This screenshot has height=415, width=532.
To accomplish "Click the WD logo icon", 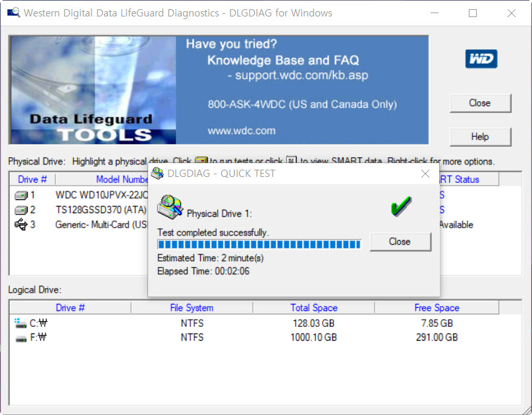I will tap(481, 59).
